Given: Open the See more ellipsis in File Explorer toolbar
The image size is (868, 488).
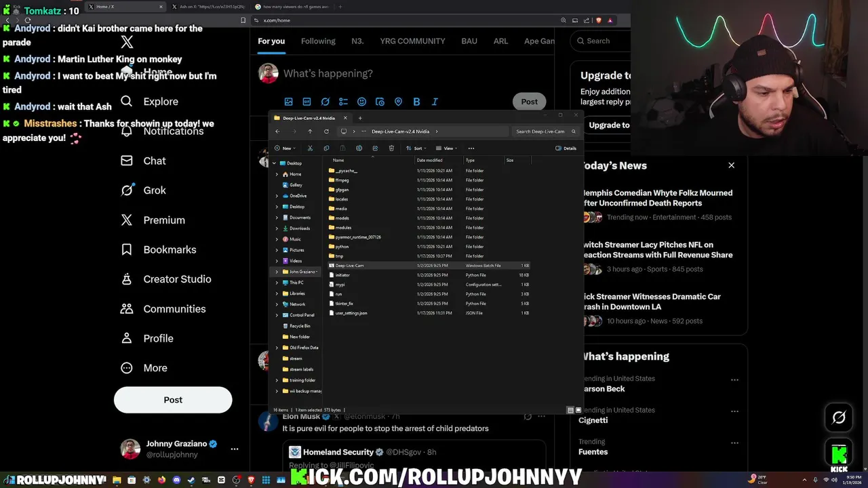Looking at the screenshot, I should pos(471,148).
